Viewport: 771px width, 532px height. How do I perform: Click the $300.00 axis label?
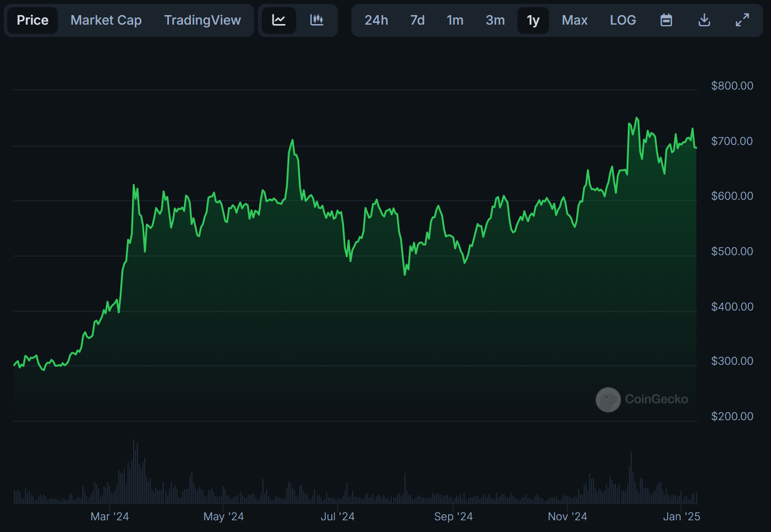click(732, 361)
